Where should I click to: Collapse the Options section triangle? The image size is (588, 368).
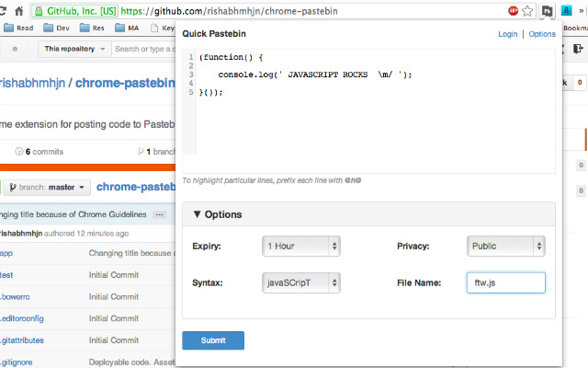coord(197,214)
